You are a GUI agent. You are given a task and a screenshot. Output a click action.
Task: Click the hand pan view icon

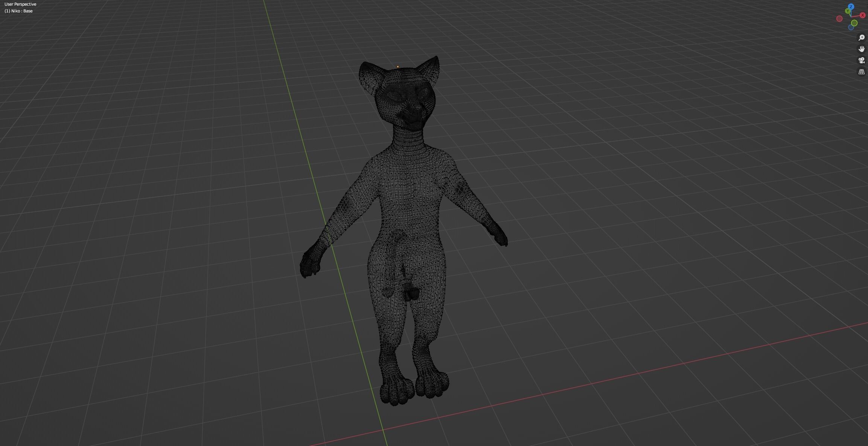pos(861,49)
